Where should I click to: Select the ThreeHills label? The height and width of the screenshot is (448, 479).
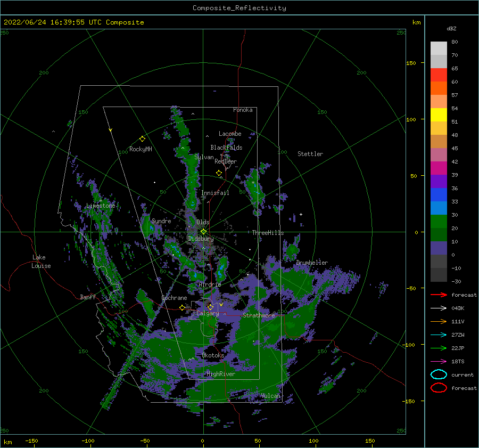(268, 233)
